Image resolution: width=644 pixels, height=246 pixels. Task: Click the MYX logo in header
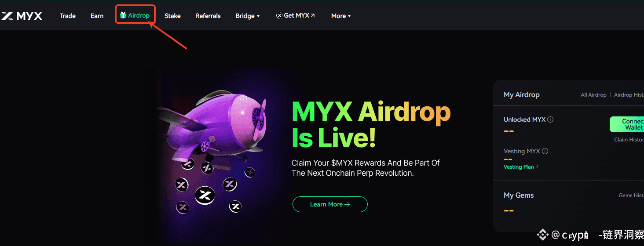tap(22, 16)
